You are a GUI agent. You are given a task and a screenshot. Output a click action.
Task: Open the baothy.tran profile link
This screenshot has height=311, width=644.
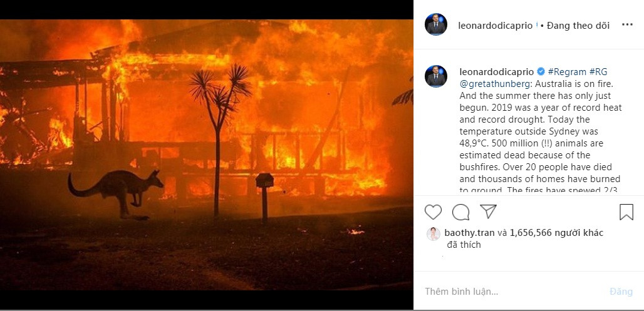[469, 233]
